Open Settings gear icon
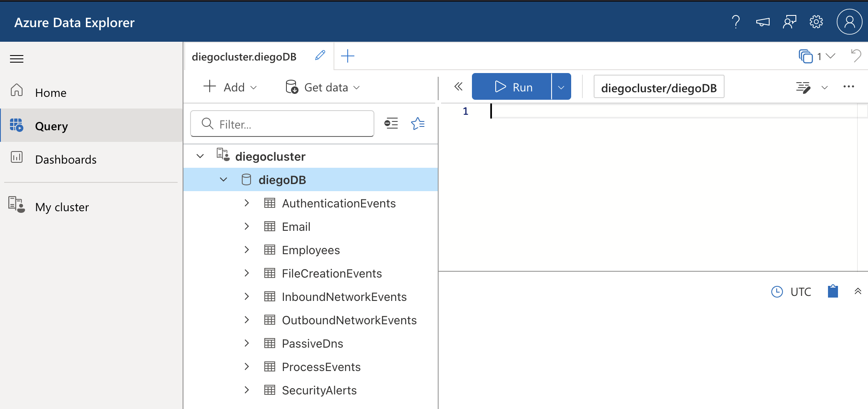868x409 pixels. click(x=816, y=22)
